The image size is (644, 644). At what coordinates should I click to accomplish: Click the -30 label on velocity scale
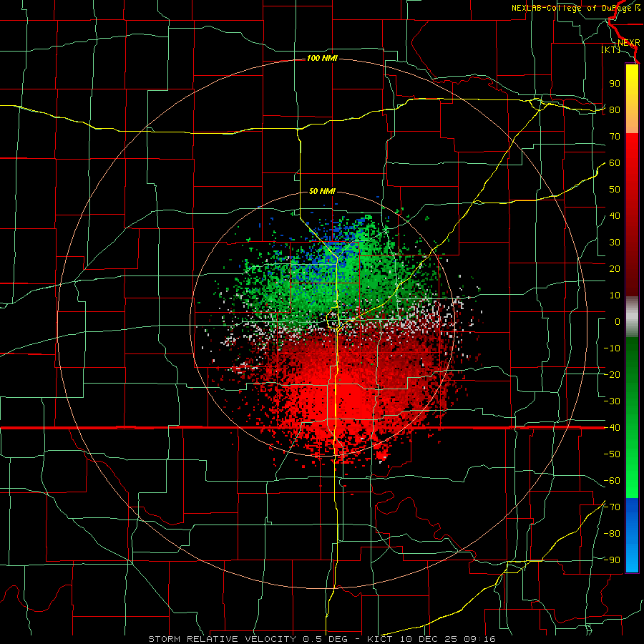tap(612, 401)
